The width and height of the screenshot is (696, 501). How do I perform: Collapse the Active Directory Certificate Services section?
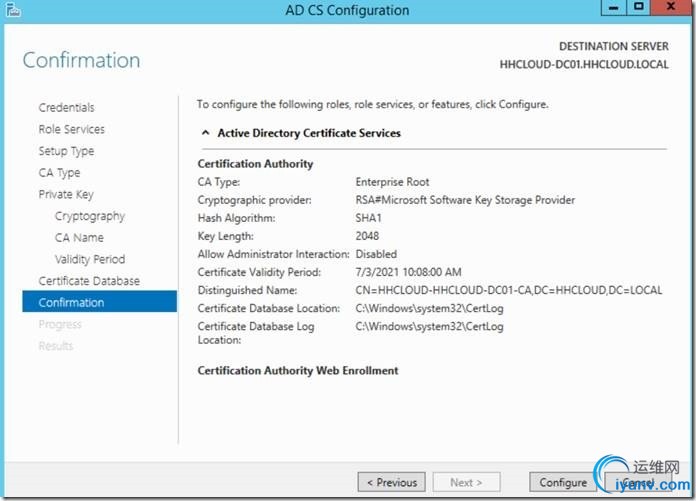(x=206, y=133)
